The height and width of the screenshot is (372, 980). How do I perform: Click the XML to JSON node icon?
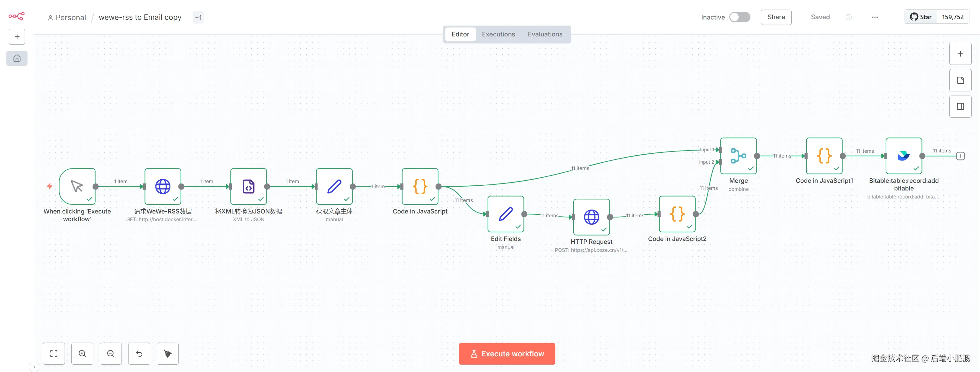[248, 186]
